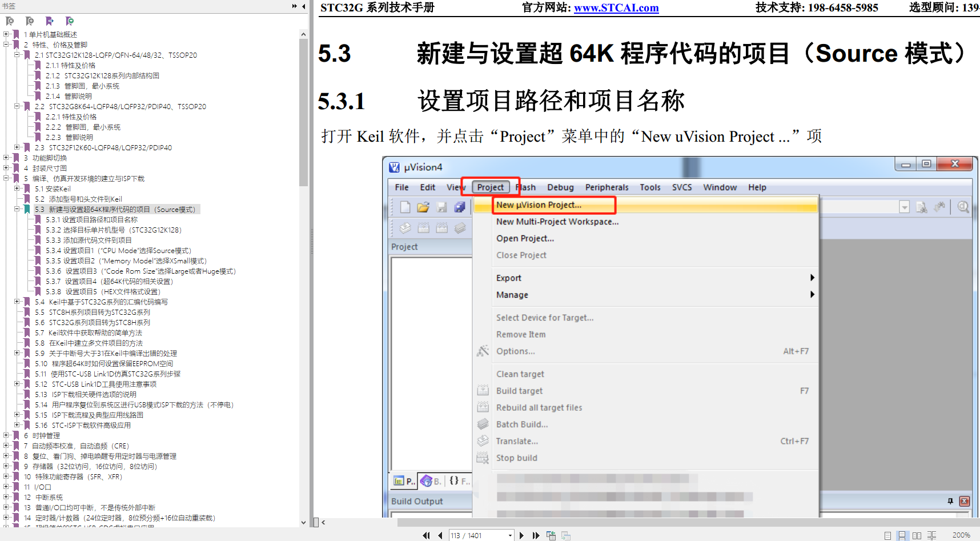Screen dimensions: 980x541
Task: Click the bookmarks panel scroll-up arrow
Action: point(303,34)
